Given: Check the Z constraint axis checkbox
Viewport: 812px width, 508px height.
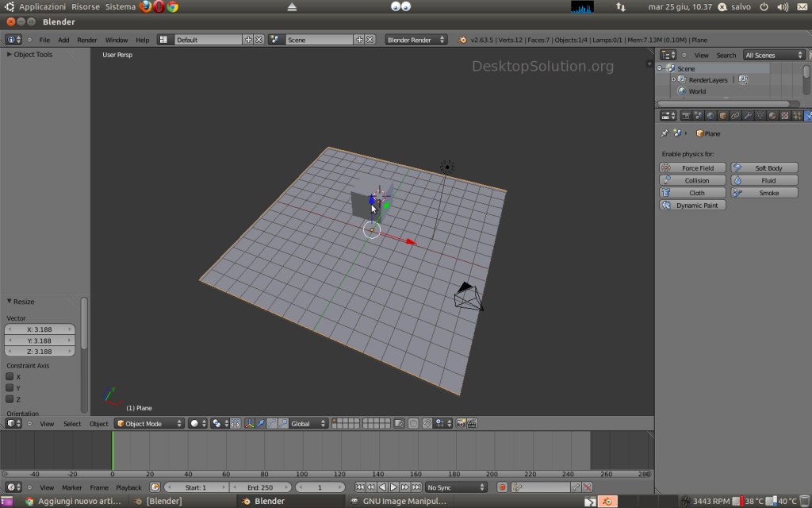Looking at the screenshot, I should pos(10,399).
